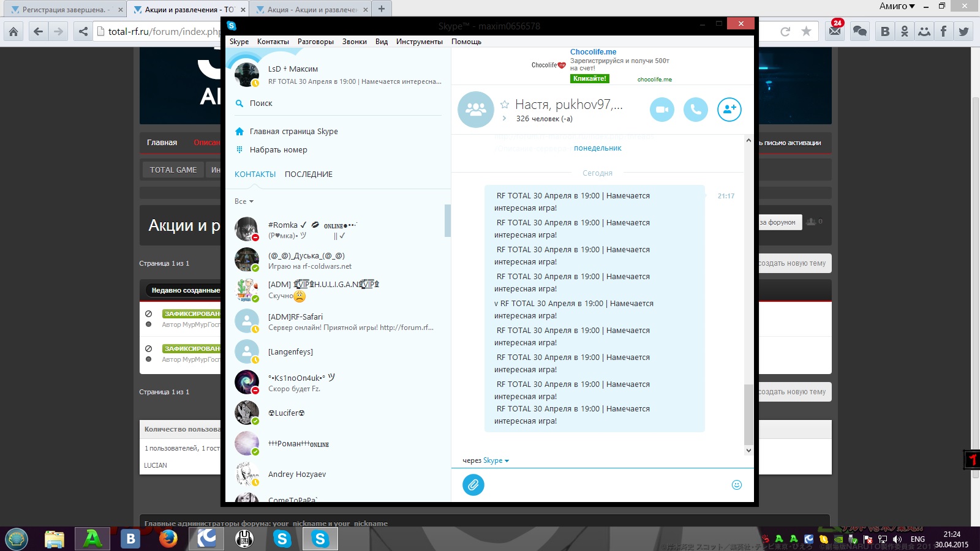Open Windows Start button
980x551 pixels.
(x=16, y=539)
